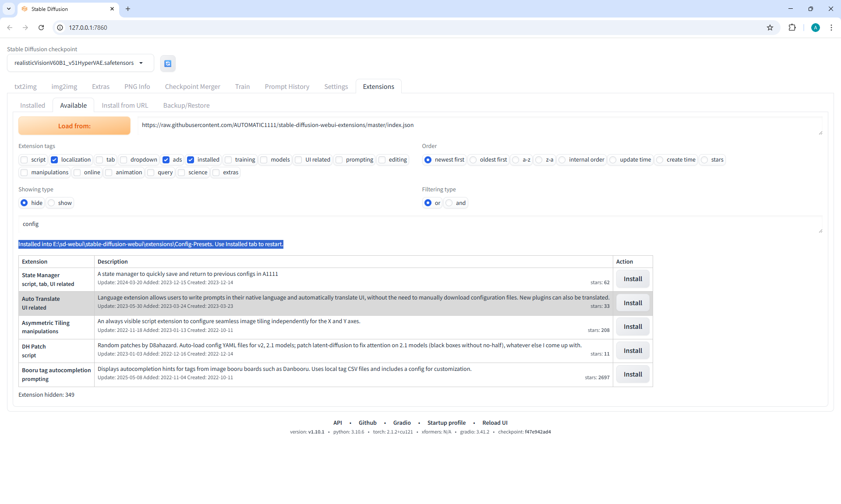Viewport: 841px width, 504px height.
Task: Switch to the txt2img tab
Action: 25,87
